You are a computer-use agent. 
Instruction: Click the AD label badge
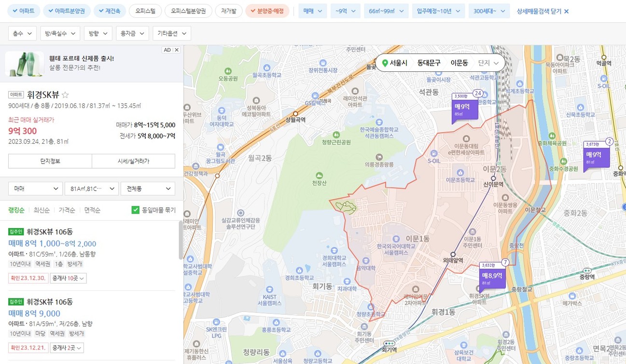(167, 50)
